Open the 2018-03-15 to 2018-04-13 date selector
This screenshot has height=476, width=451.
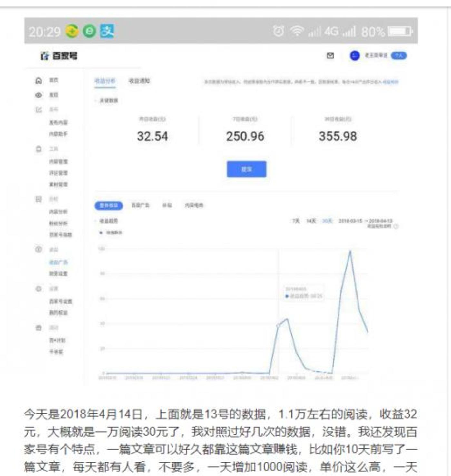[365, 220]
